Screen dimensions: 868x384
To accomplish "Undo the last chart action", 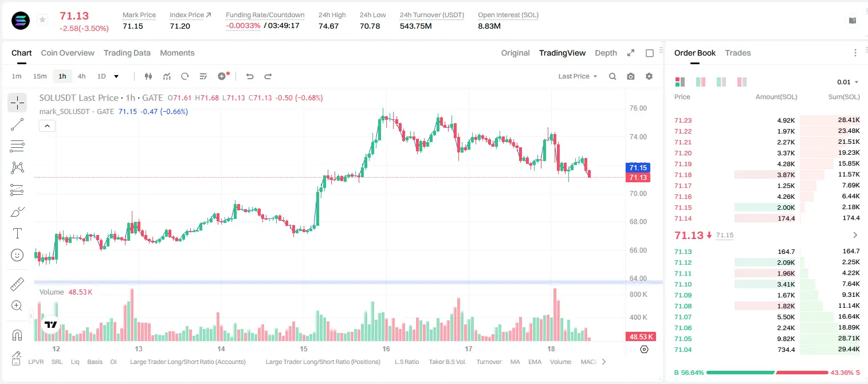I will [250, 76].
